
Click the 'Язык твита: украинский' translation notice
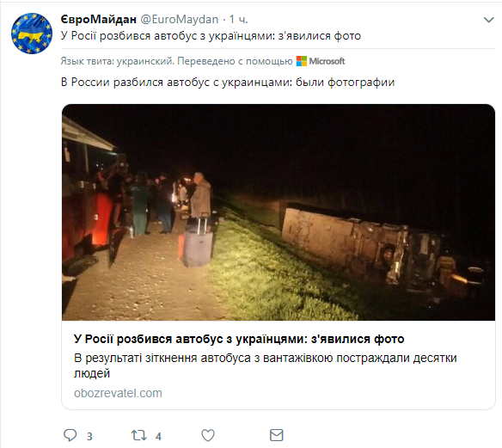pos(117,61)
